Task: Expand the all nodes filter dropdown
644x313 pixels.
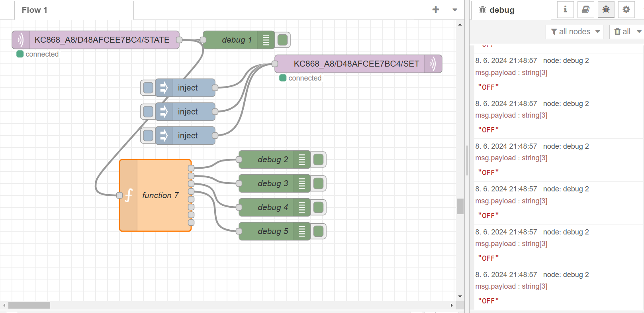Action: [x=575, y=31]
